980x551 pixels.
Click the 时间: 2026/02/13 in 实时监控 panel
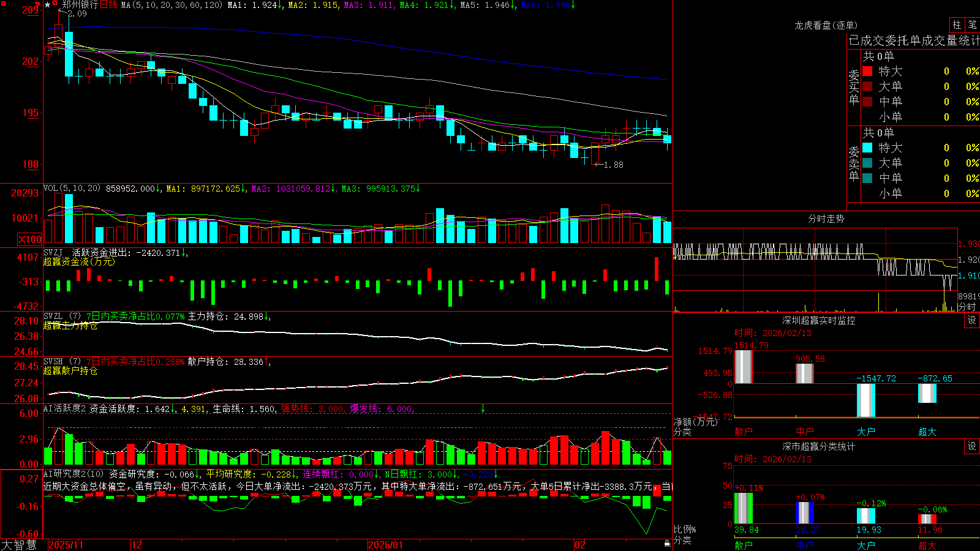click(773, 333)
